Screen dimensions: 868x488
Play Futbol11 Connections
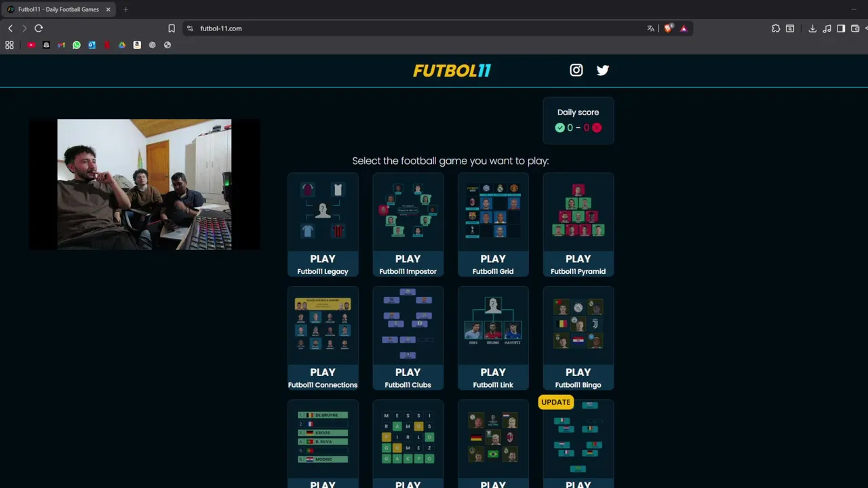coord(323,378)
